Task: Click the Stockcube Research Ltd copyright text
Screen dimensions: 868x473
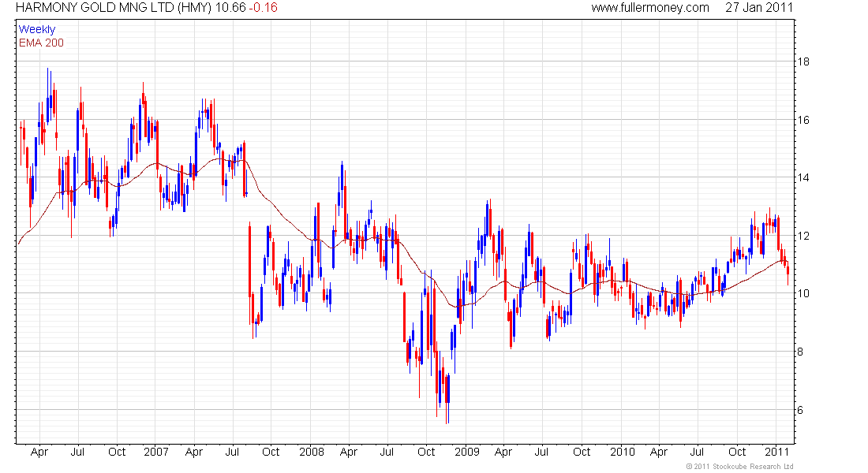Action: tap(739, 467)
